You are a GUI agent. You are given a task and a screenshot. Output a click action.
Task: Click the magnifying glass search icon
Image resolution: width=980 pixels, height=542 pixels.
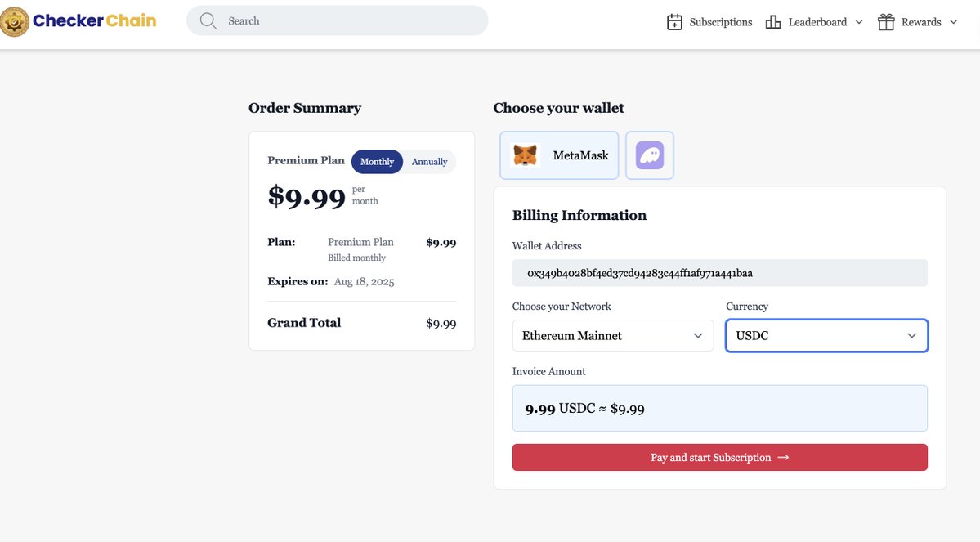pyautogui.click(x=208, y=21)
